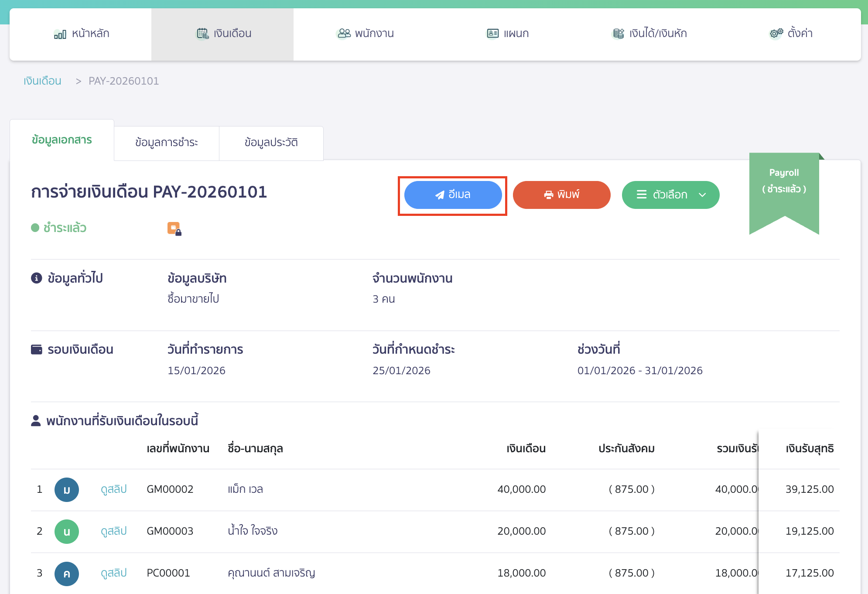
Task: Click the orange locked-note icon beside status
Action: (174, 229)
